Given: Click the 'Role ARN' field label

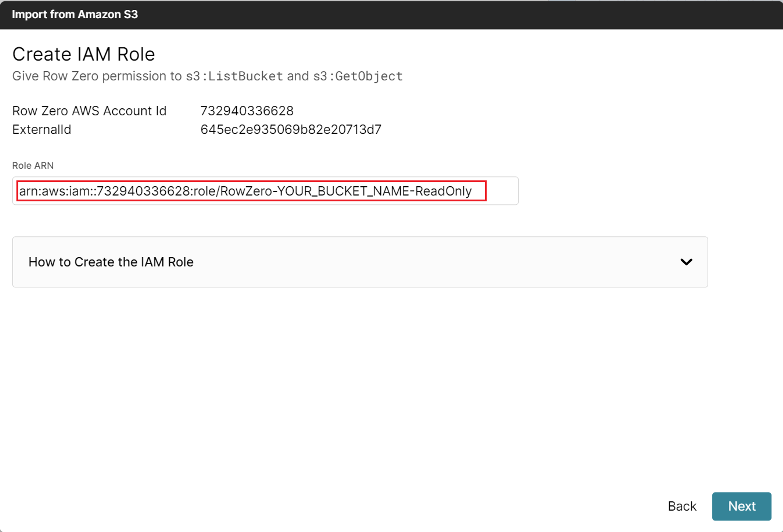Looking at the screenshot, I should (x=33, y=165).
